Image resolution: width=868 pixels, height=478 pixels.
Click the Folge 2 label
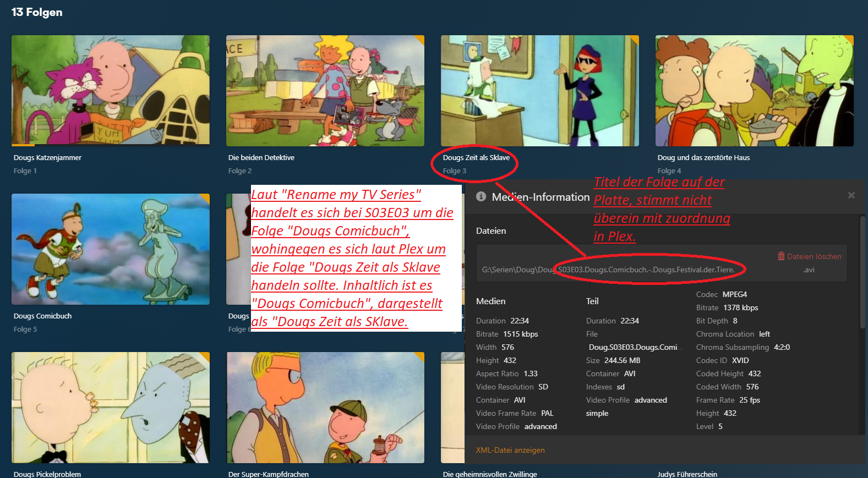click(x=240, y=171)
